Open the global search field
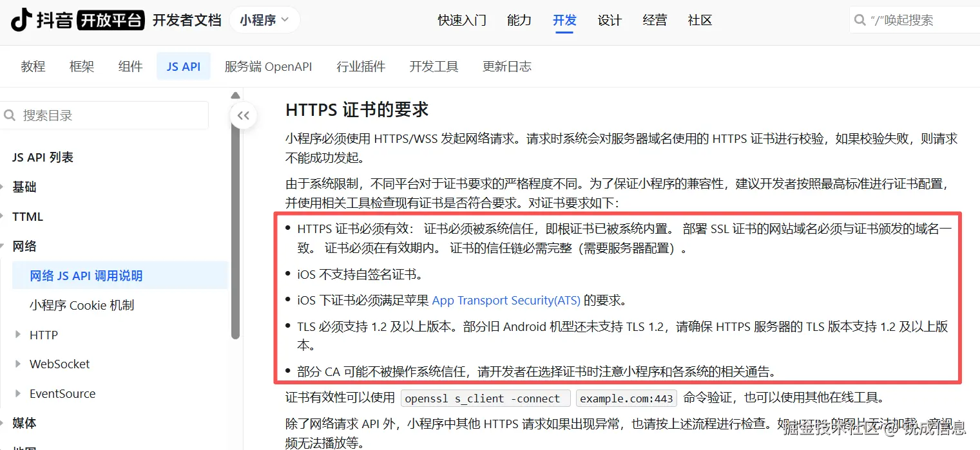Image resolution: width=980 pixels, height=450 pixels. coord(915,19)
